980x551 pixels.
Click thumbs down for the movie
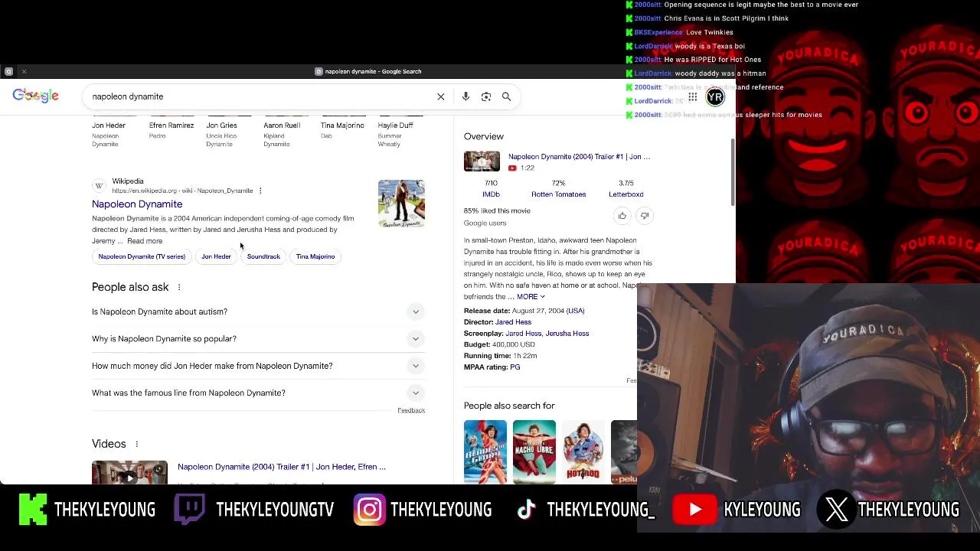[x=644, y=216]
